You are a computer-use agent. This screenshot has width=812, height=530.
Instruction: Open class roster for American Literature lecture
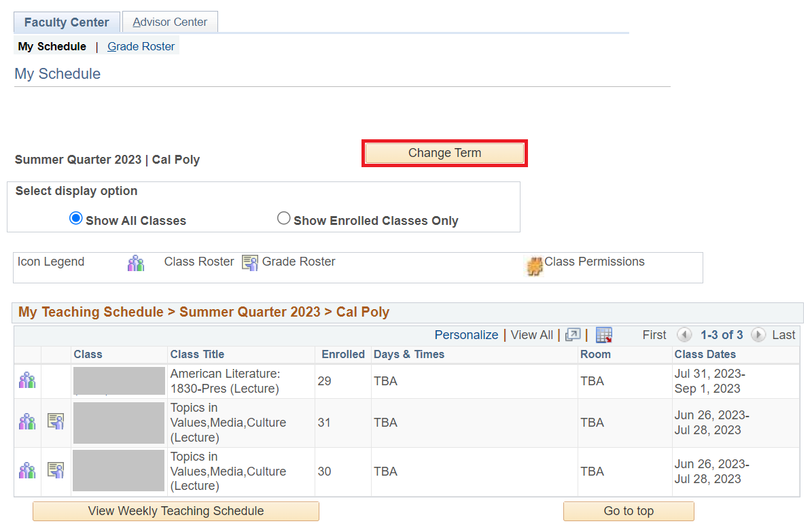coord(27,380)
